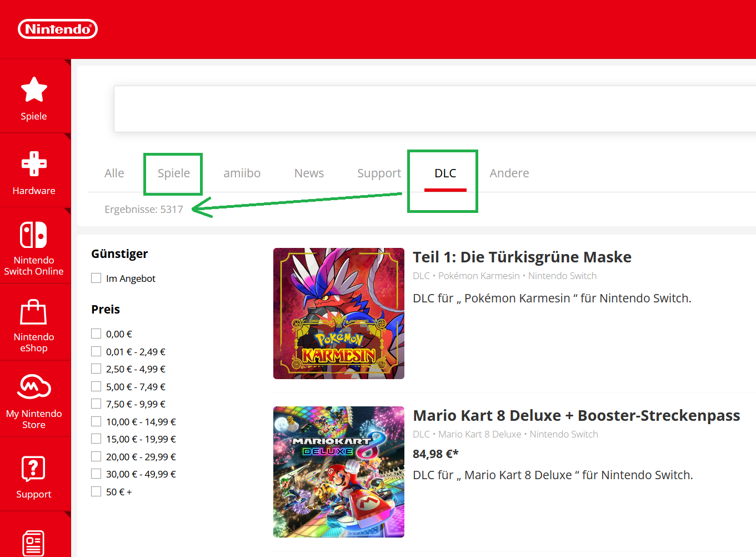This screenshot has height=557, width=756.
Task: Click DLC für Mario Kart 8 Deluxe description
Action: (553, 475)
